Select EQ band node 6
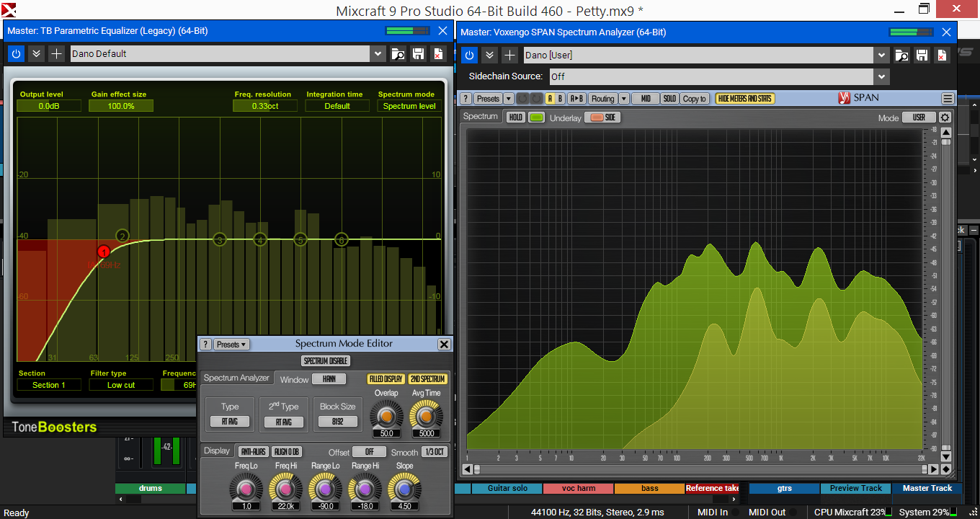The height and width of the screenshot is (519, 980). coord(342,239)
